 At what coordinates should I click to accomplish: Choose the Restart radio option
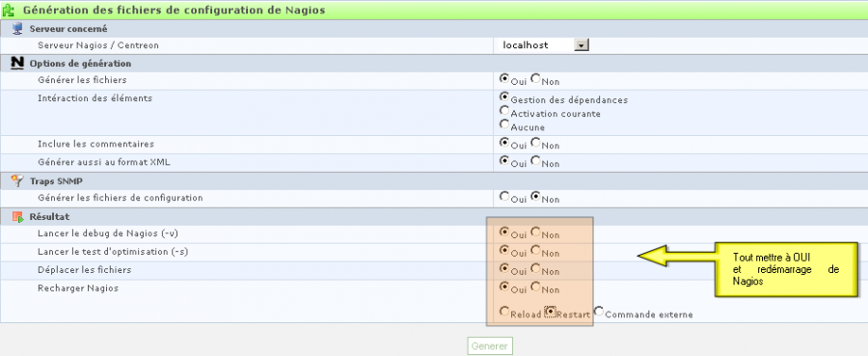[x=551, y=312]
